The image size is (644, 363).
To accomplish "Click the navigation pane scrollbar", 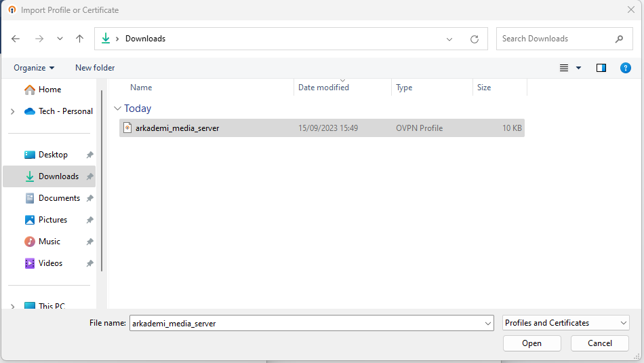I will coord(102,181).
